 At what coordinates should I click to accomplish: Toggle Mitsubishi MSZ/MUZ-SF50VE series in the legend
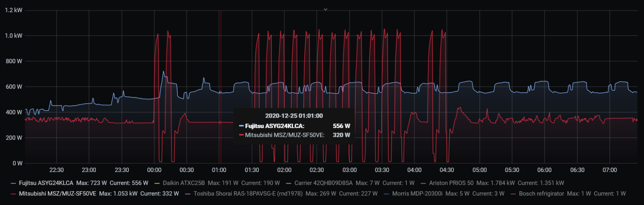58,194
